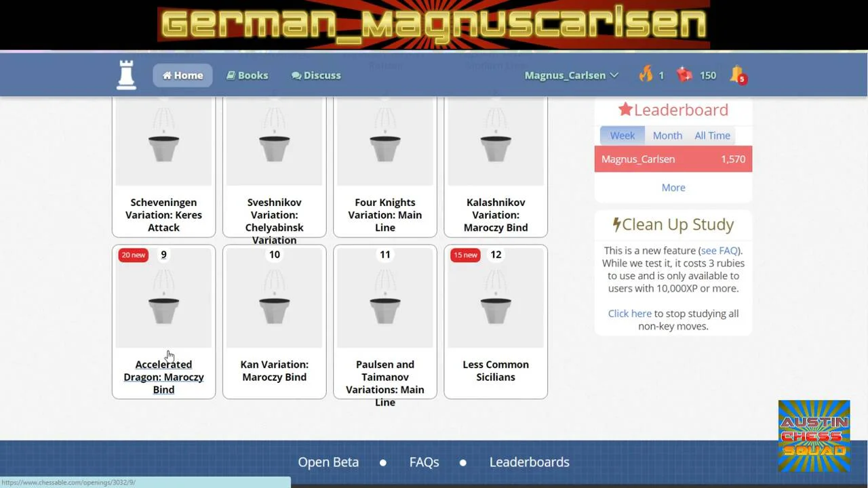Open Kalashnikov Variation: Maroczy Bind chapter
This screenshot has width=868, height=488.
[x=496, y=215]
